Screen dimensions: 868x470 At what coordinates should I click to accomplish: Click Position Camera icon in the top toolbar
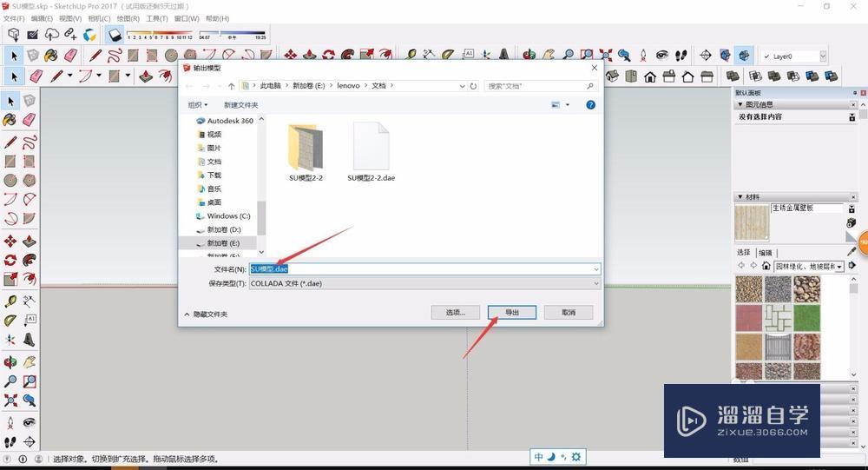642,55
